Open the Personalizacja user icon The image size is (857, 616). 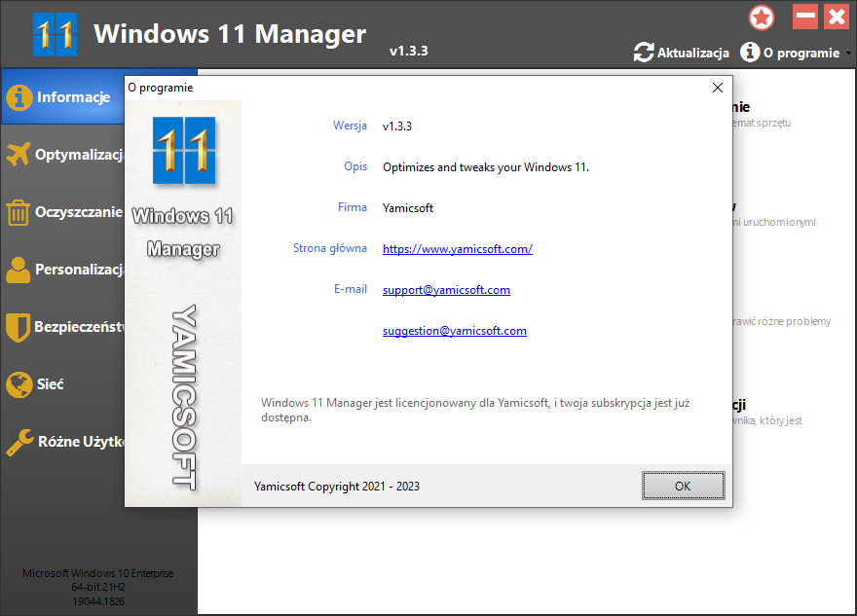pos(19,270)
